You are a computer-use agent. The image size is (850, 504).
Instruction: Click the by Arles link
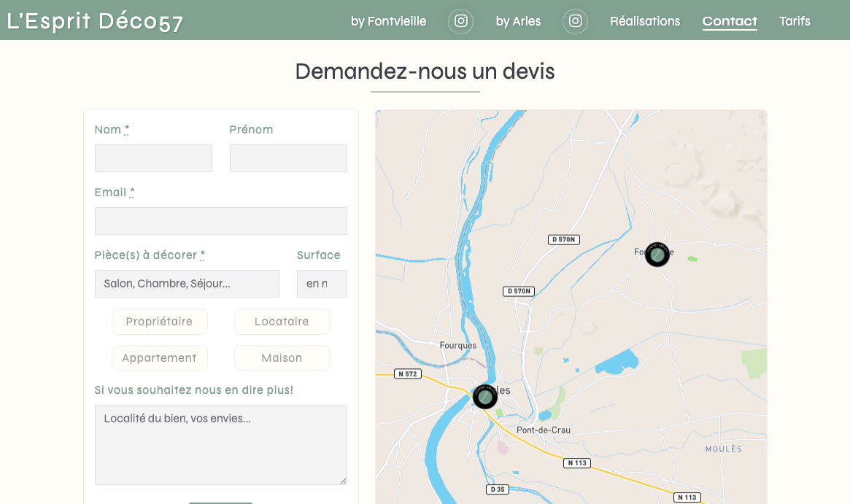coord(518,21)
